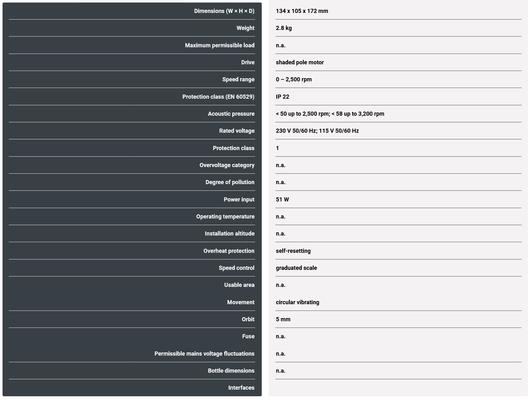Click the Weight row label
Viewport: 532px width, 401px height.
(x=245, y=28)
